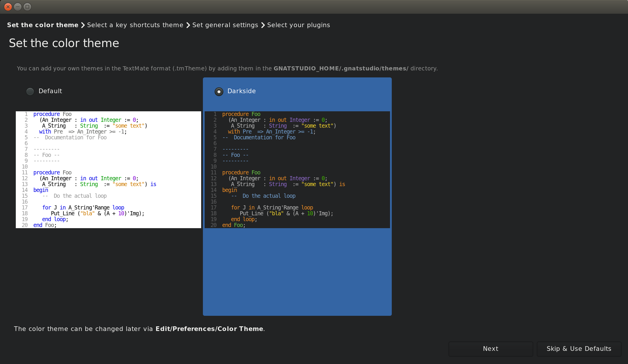Image resolution: width=628 pixels, height=364 pixels.
Task: Click Skip & Use Defaults button
Action: [x=579, y=349]
